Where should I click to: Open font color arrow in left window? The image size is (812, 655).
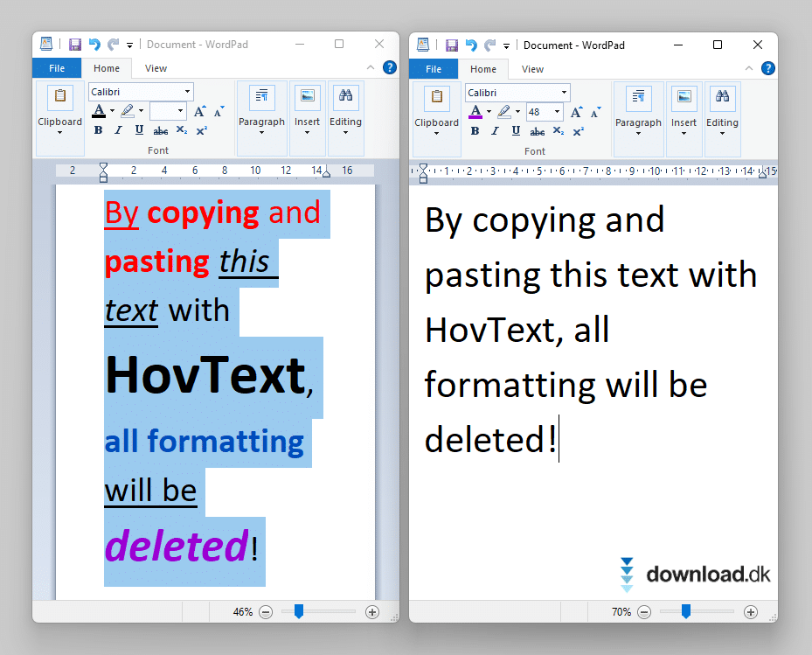click(x=112, y=111)
